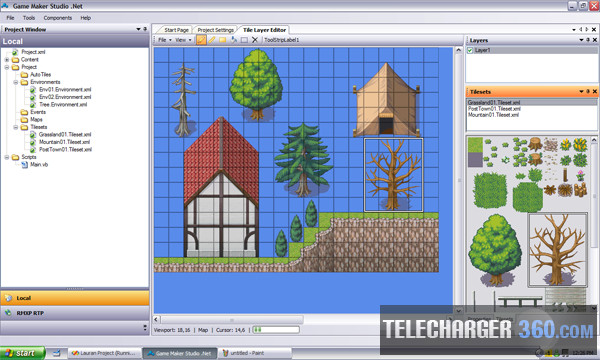Expand the Content folder

pos(7,60)
